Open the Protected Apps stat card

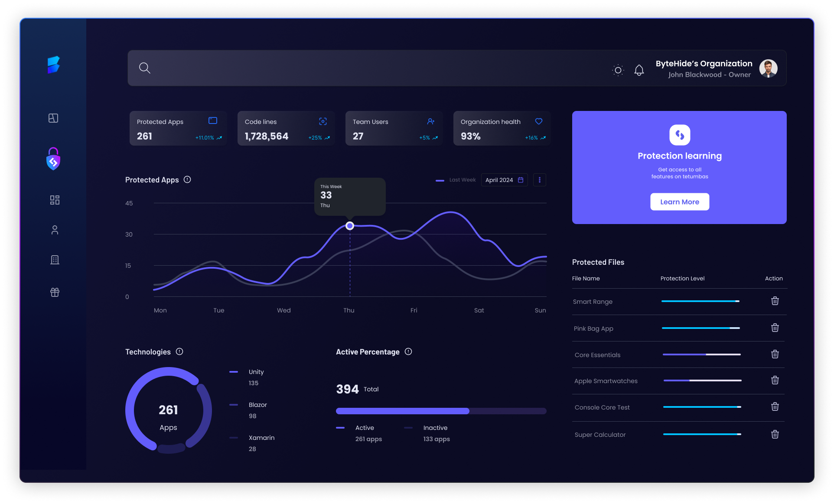(178, 128)
